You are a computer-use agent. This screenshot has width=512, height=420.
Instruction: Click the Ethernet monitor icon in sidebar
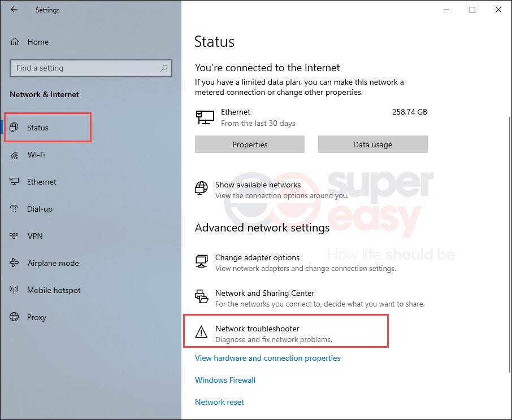click(14, 181)
